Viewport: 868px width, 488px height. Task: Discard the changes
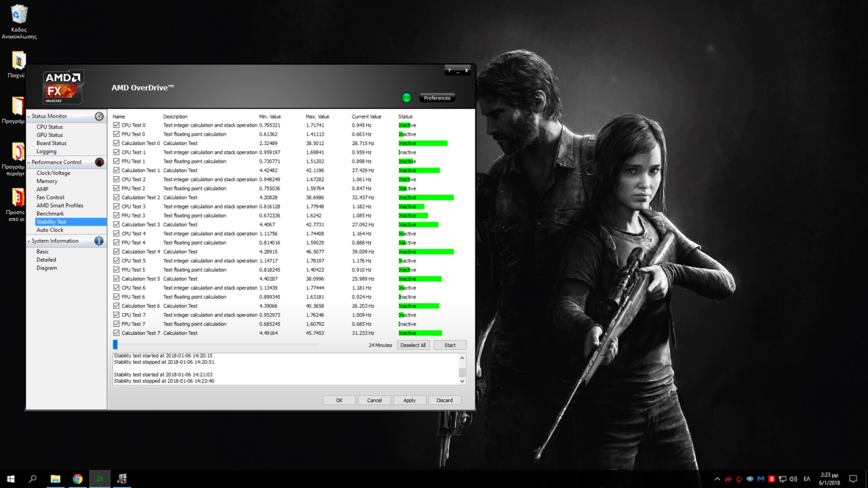(x=445, y=400)
